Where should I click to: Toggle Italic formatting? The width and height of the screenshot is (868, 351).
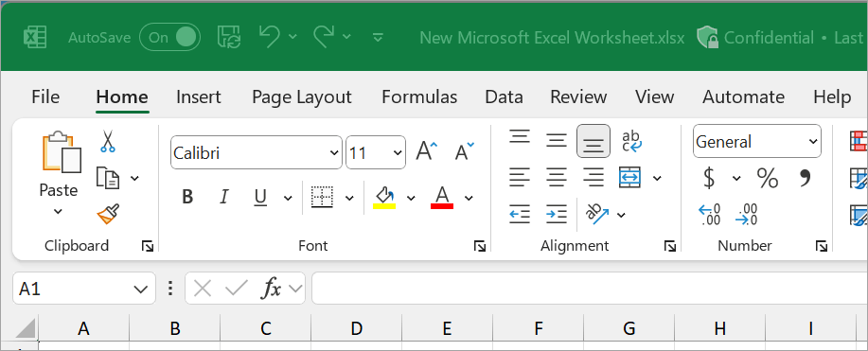pyautogui.click(x=223, y=197)
